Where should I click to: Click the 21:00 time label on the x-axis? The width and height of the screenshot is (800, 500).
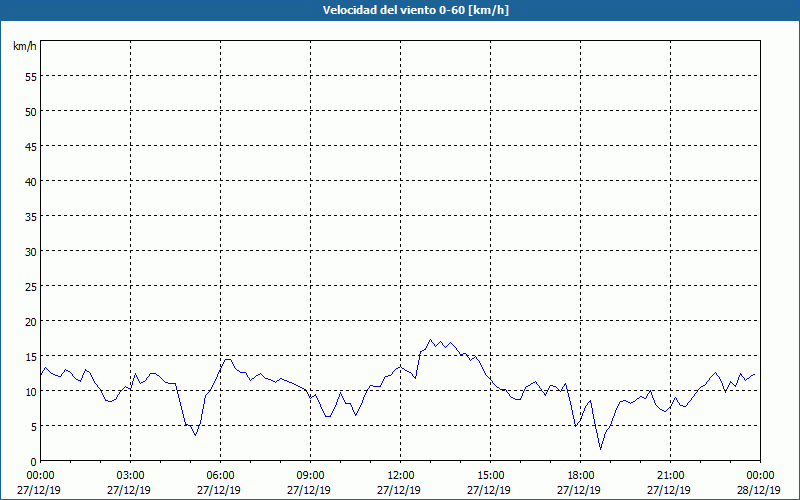point(670,475)
